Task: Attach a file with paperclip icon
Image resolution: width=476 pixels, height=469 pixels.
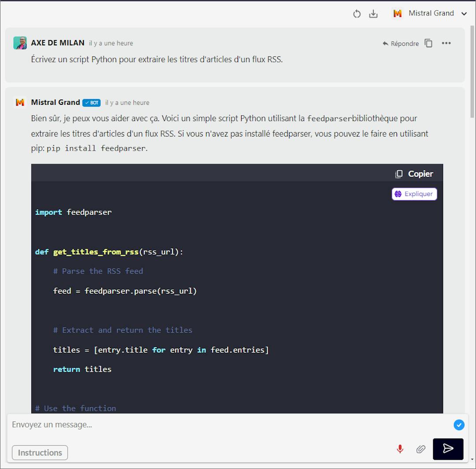Action: 420,449
